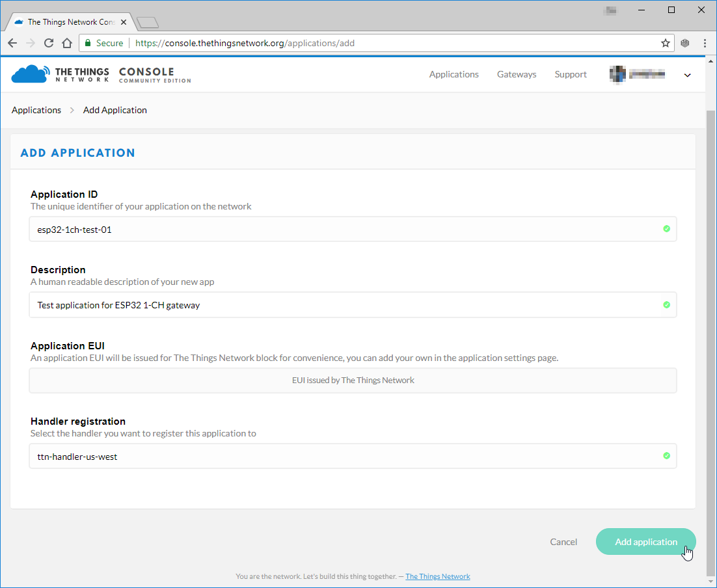Minimize the browser window
This screenshot has height=588, width=717.
tap(642, 10)
